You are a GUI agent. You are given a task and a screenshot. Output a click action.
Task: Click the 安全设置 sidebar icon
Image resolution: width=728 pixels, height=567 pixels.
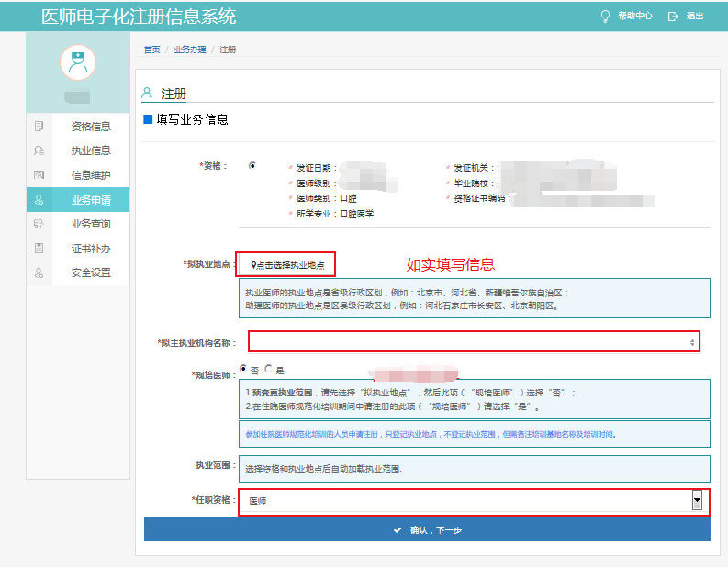(39, 272)
